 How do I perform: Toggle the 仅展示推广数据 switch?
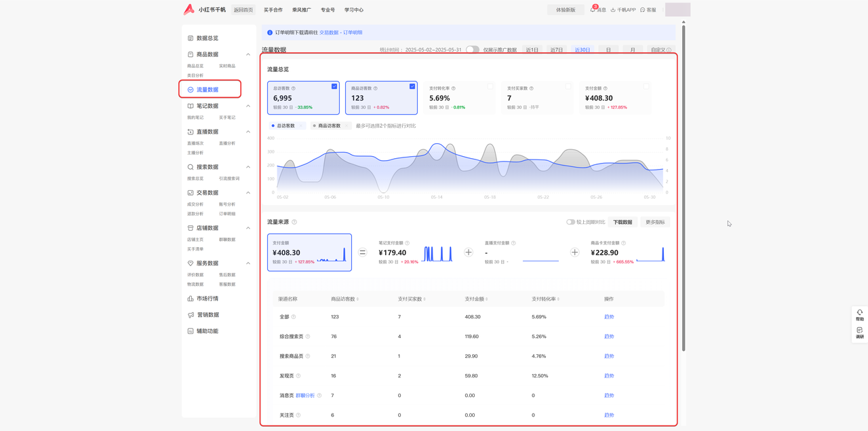click(x=472, y=50)
